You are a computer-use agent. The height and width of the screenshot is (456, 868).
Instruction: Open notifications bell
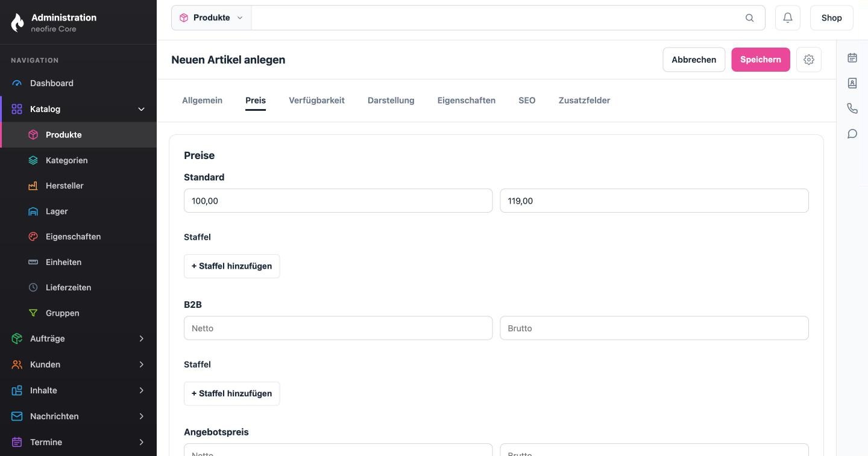(x=788, y=18)
